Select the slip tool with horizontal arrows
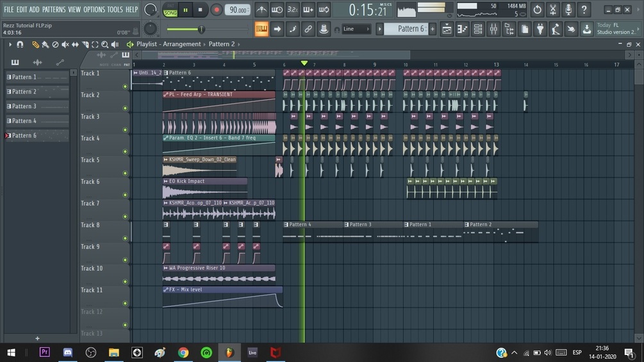The height and width of the screenshot is (362, 644). pos(75,44)
